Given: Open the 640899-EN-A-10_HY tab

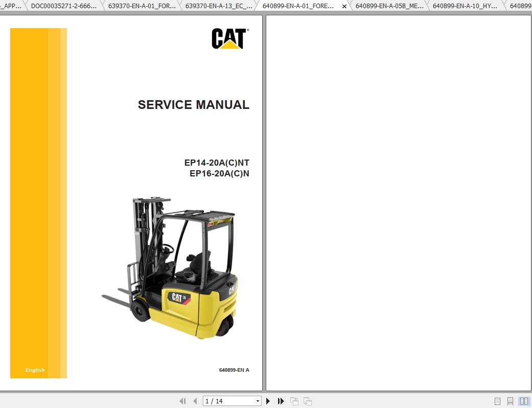Looking at the screenshot, I should click(x=464, y=6).
